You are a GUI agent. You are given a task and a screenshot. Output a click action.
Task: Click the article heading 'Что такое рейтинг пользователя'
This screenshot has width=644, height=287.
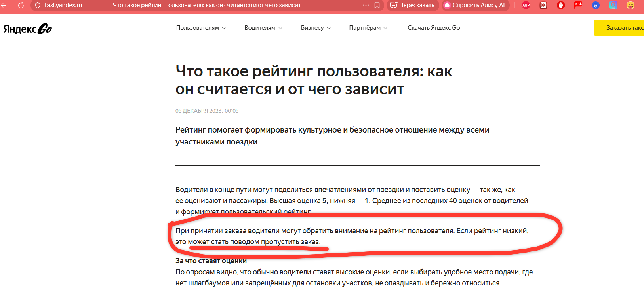314,80
